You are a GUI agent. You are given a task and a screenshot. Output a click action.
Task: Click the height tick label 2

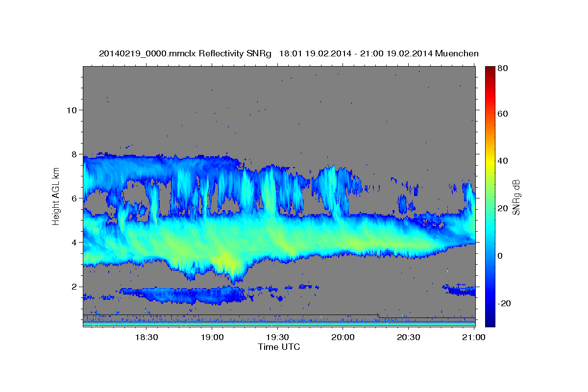[73, 287]
